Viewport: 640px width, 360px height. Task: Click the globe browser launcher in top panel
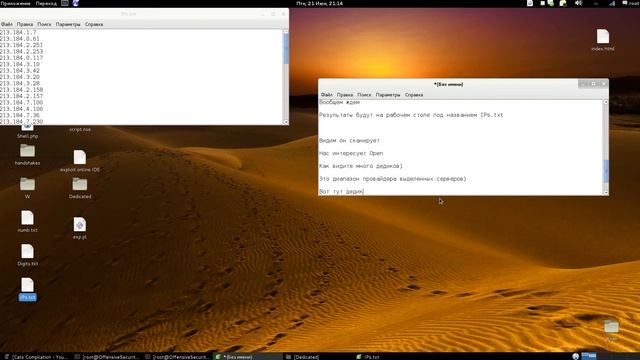[x=76, y=3]
